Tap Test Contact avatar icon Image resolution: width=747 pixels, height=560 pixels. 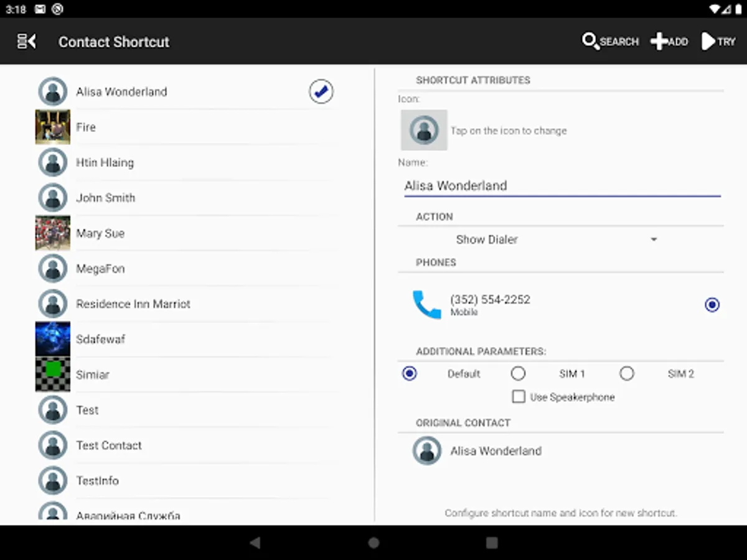[53, 446]
